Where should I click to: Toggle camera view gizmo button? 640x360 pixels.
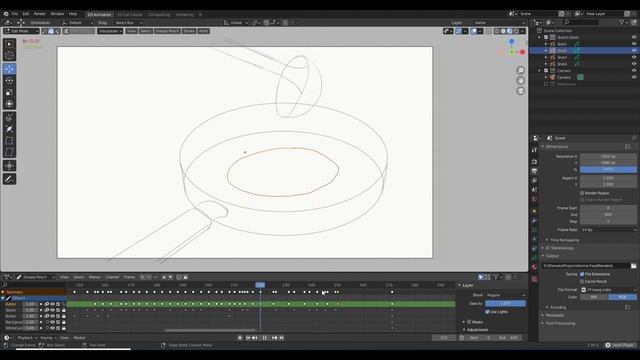[520, 91]
